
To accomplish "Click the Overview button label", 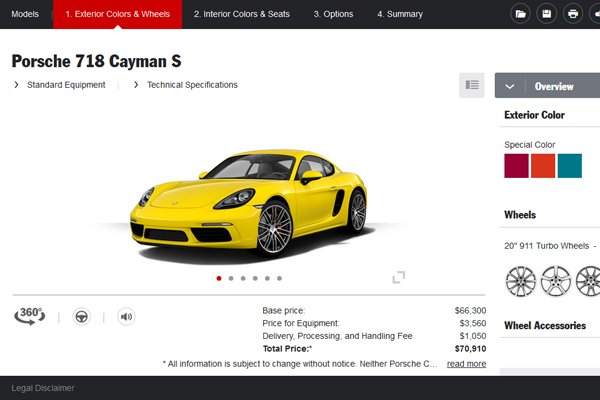I will click(x=554, y=87).
